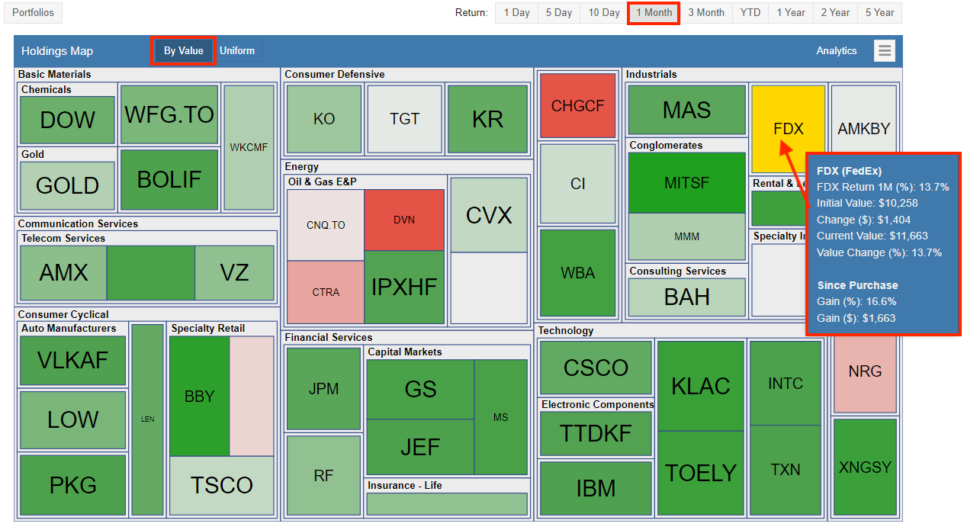The width and height of the screenshot is (980, 530).
Task: Click the CSCO holding tile
Action: pyautogui.click(x=596, y=368)
